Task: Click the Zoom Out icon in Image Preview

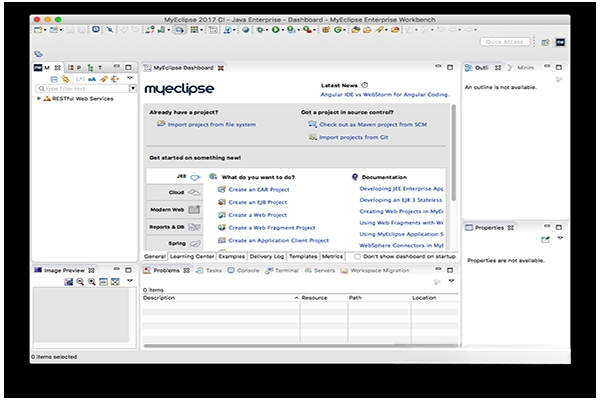Action: click(80, 282)
